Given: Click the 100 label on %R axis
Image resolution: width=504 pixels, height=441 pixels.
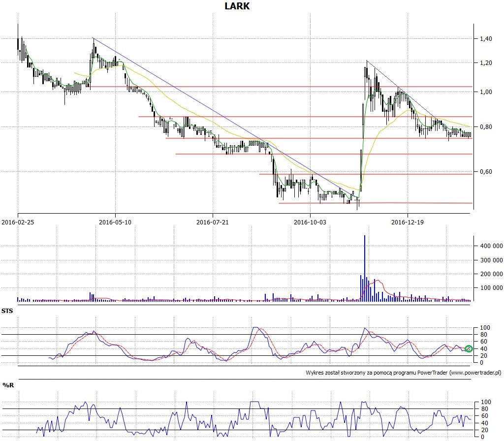Looking at the screenshot, I should click(486, 402).
